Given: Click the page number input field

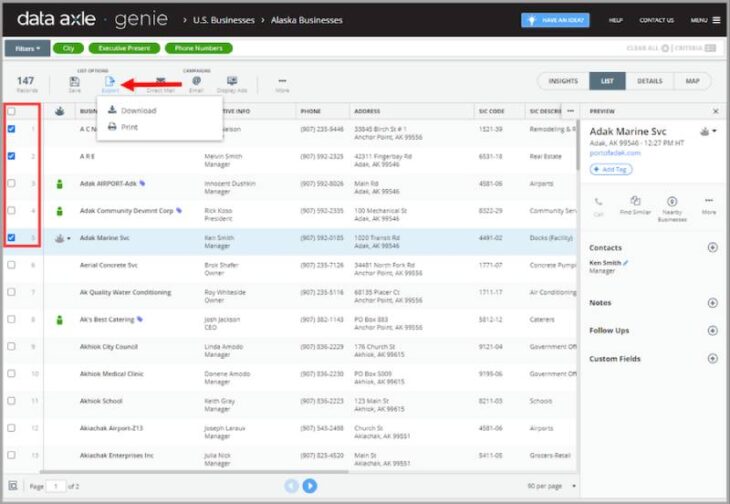Looking at the screenshot, I should (56, 486).
